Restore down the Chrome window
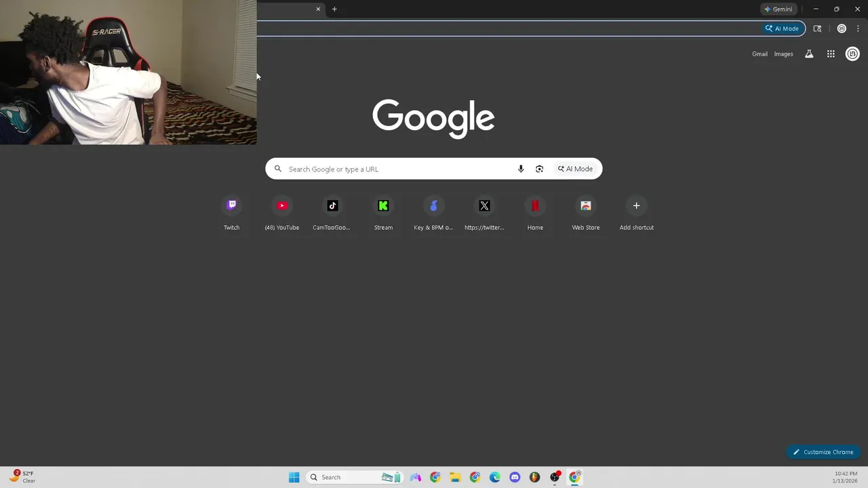 [836, 9]
